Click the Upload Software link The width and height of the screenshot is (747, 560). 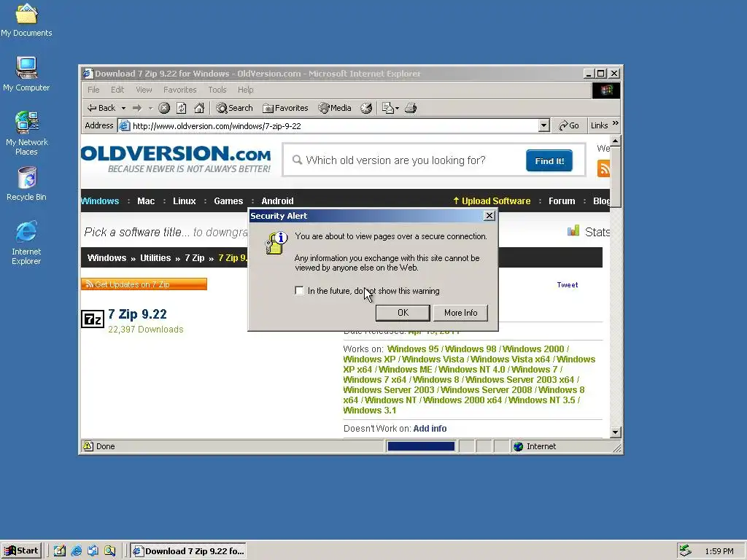point(491,201)
